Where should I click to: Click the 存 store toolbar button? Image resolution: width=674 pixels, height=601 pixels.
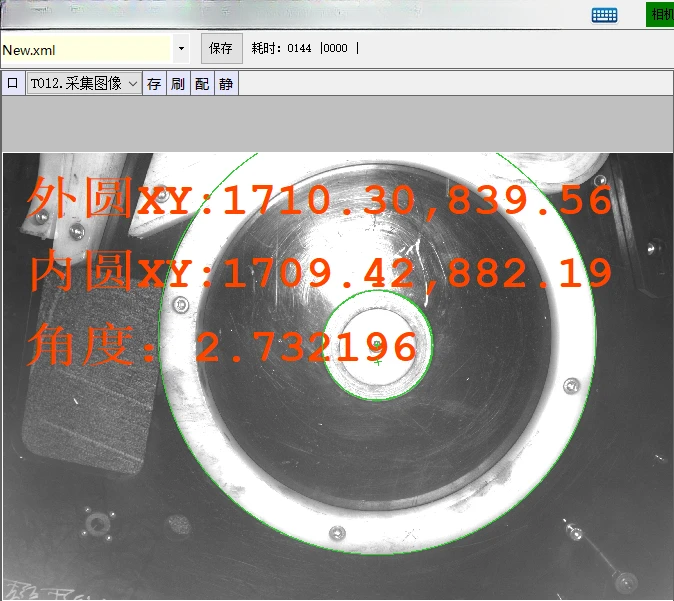(x=154, y=83)
